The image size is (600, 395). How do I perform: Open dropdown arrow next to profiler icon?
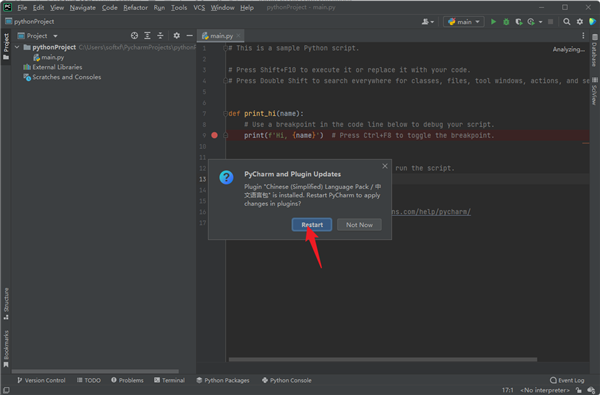coord(540,22)
